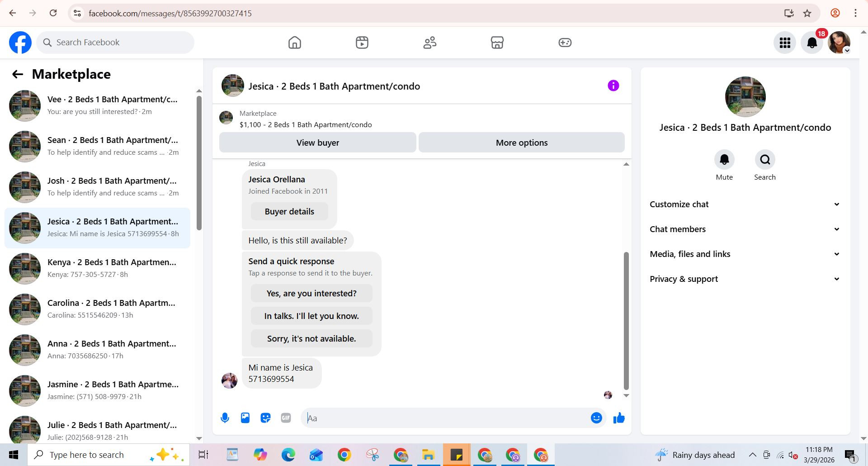
Task: Send quick reply 'Yes, are you interested?'
Action: pos(311,293)
